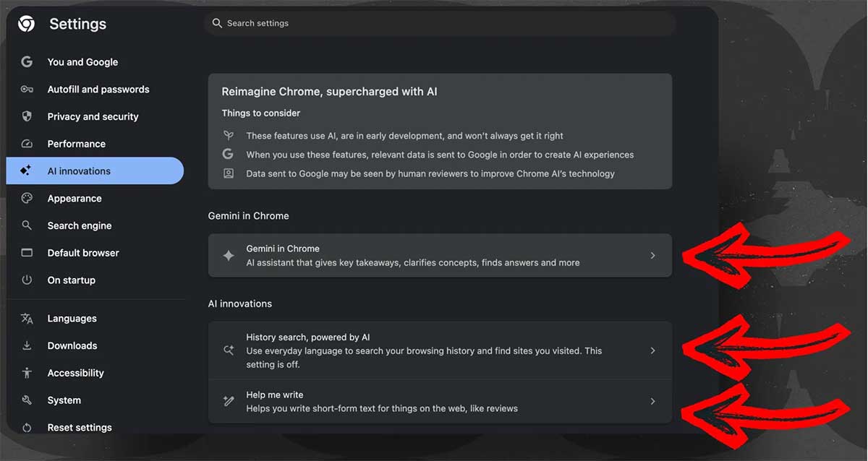
Task: Select the Downloads arrow icon
Action: (26, 345)
